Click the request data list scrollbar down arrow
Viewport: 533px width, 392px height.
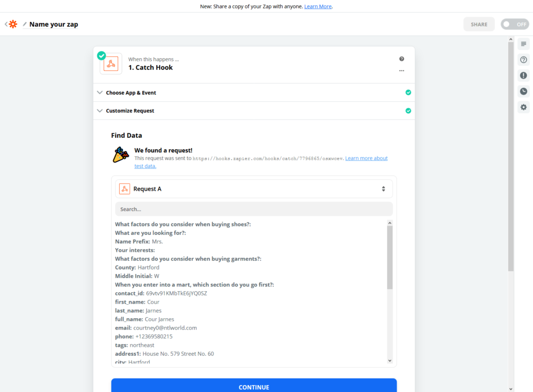390,361
